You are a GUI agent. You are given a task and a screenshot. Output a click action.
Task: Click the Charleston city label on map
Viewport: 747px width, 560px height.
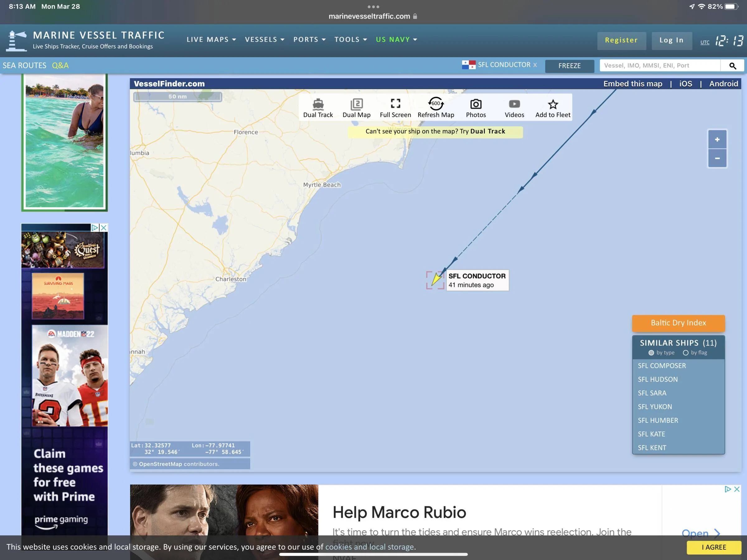coord(231,279)
